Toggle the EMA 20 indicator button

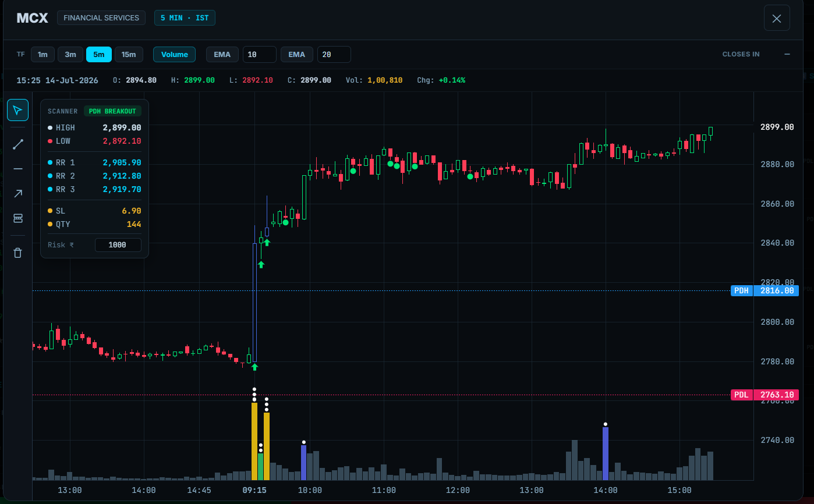296,54
